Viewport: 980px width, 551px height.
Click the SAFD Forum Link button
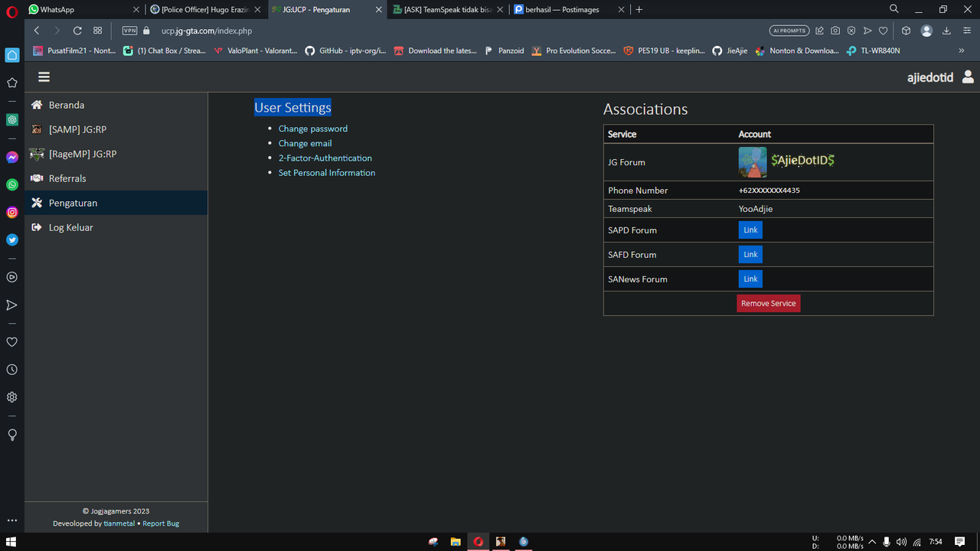[750, 254]
